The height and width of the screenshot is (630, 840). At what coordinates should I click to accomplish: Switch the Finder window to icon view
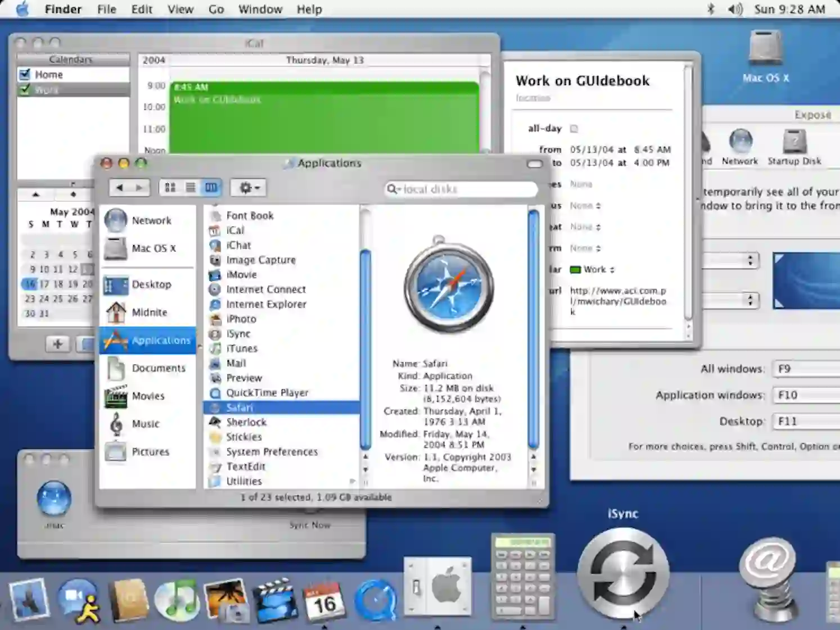pos(170,187)
